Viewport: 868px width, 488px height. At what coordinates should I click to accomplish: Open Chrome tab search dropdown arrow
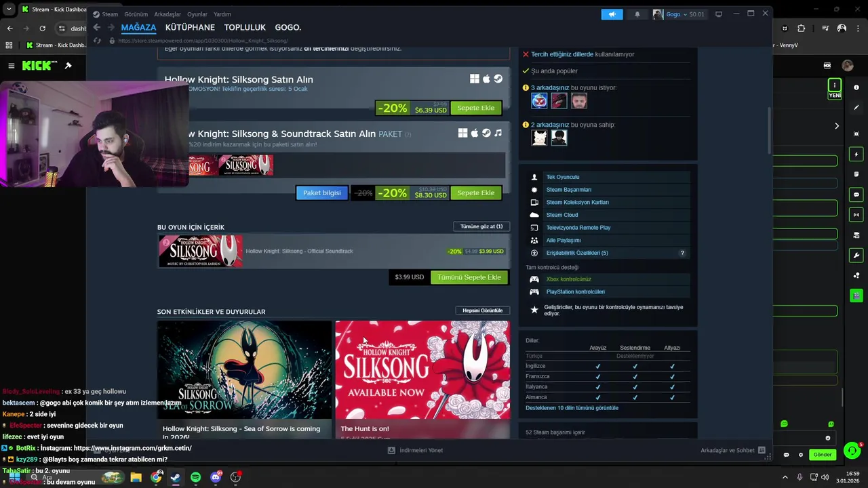click(x=9, y=9)
